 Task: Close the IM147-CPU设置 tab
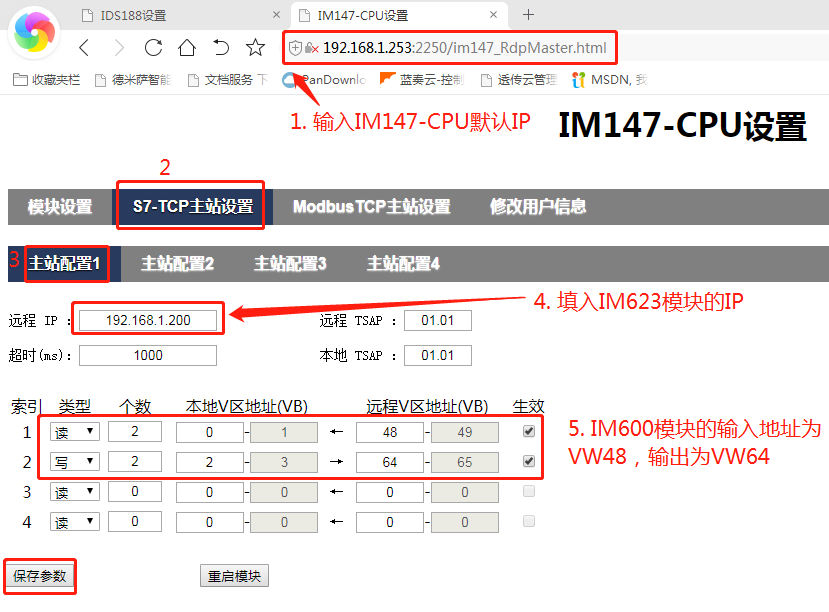click(x=493, y=15)
